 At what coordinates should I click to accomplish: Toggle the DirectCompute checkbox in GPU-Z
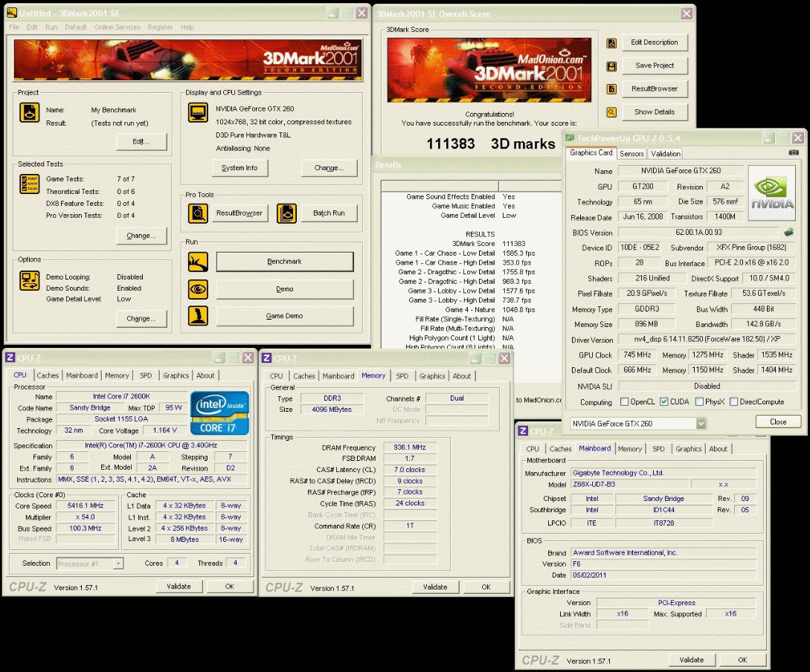(733, 401)
